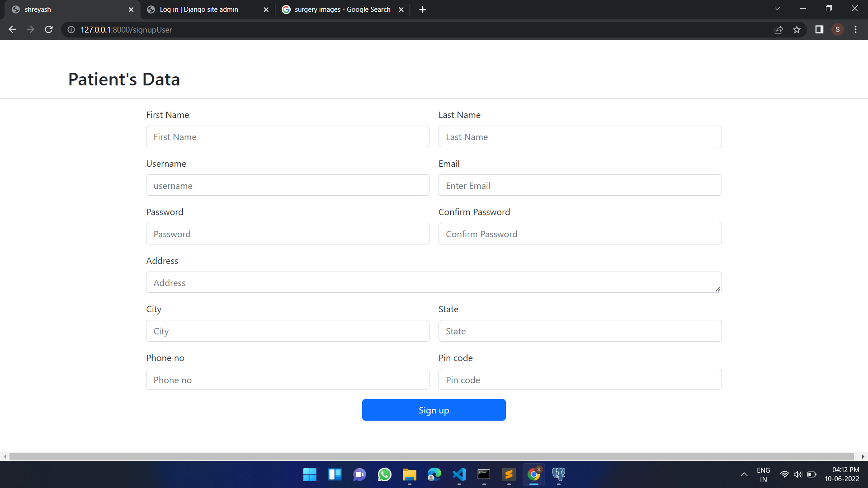This screenshot has height=488, width=868.
Task: Open the tab search dropdown
Action: click(x=778, y=8)
